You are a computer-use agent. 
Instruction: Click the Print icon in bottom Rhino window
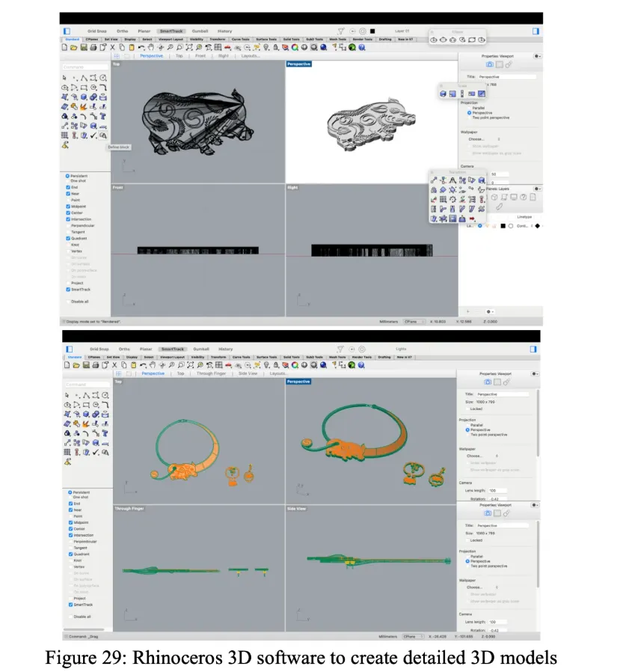point(96,365)
